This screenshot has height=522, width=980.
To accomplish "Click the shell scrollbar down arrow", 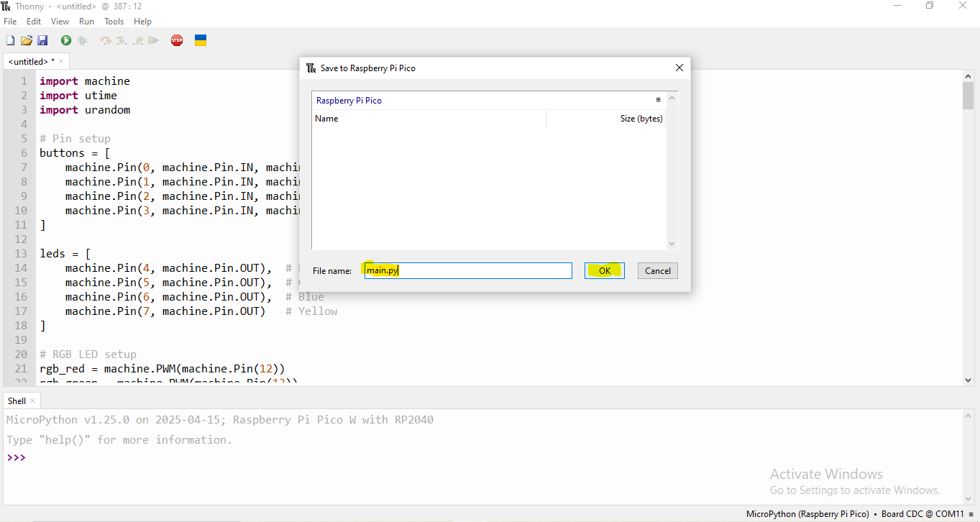I will coord(968,498).
